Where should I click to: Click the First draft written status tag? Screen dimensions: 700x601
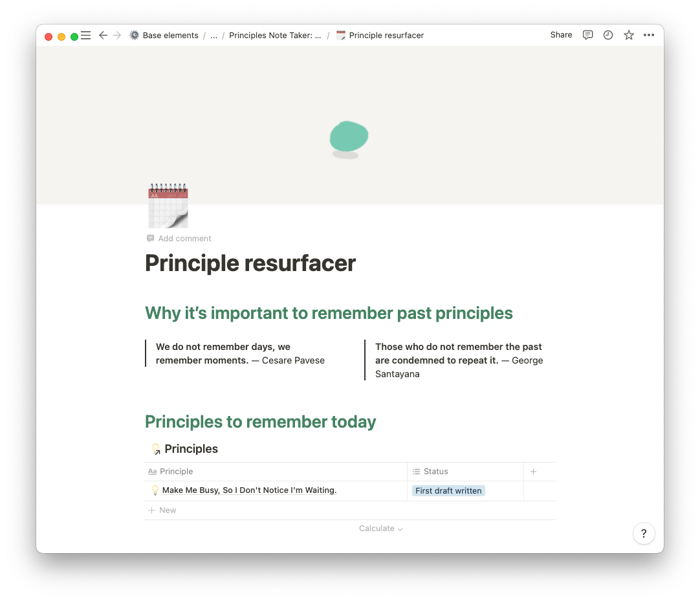click(448, 491)
